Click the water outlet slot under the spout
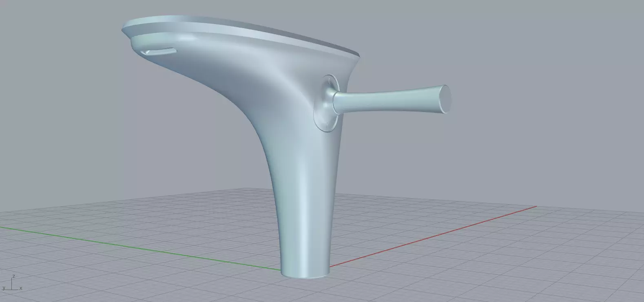644x302 pixels. coord(159,51)
